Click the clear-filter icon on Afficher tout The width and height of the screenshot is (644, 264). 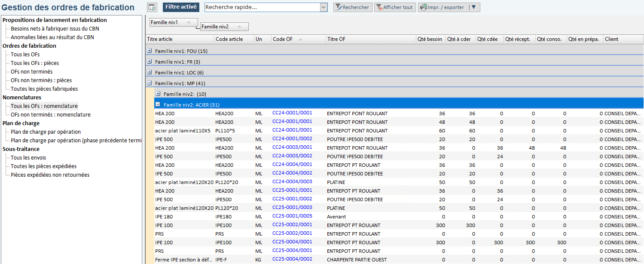tap(380, 7)
